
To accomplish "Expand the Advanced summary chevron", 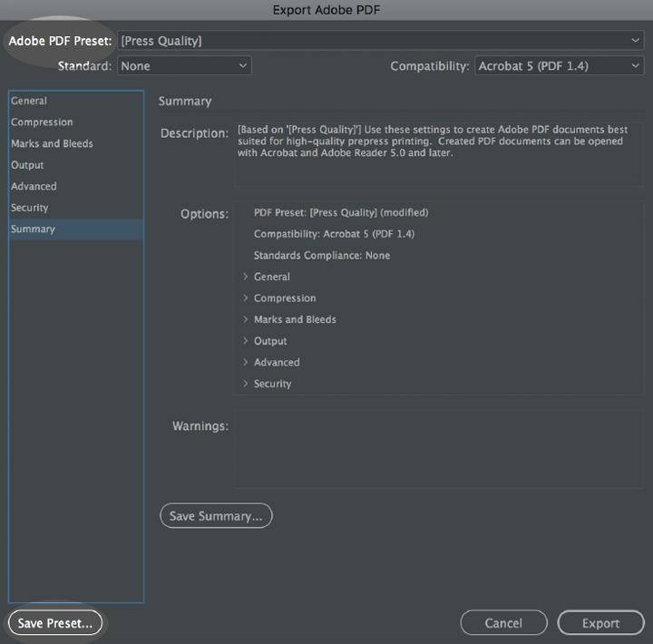I will pyautogui.click(x=246, y=362).
